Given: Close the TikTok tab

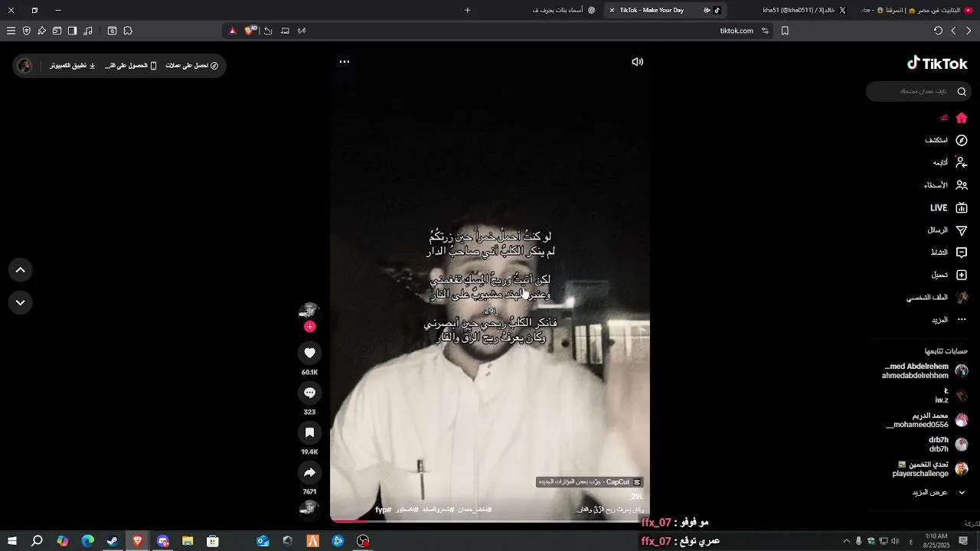Looking at the screenshot, I should 612,10.
